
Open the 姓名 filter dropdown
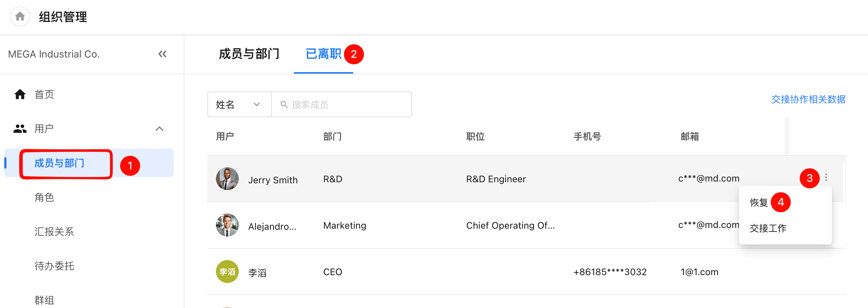tap(239, 104)
